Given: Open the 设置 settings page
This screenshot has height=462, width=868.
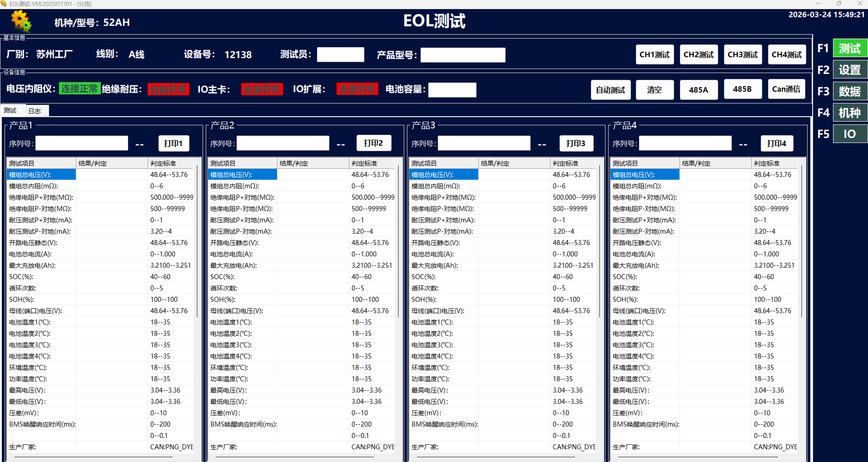Looking at the screenshot, I should 849,70.
